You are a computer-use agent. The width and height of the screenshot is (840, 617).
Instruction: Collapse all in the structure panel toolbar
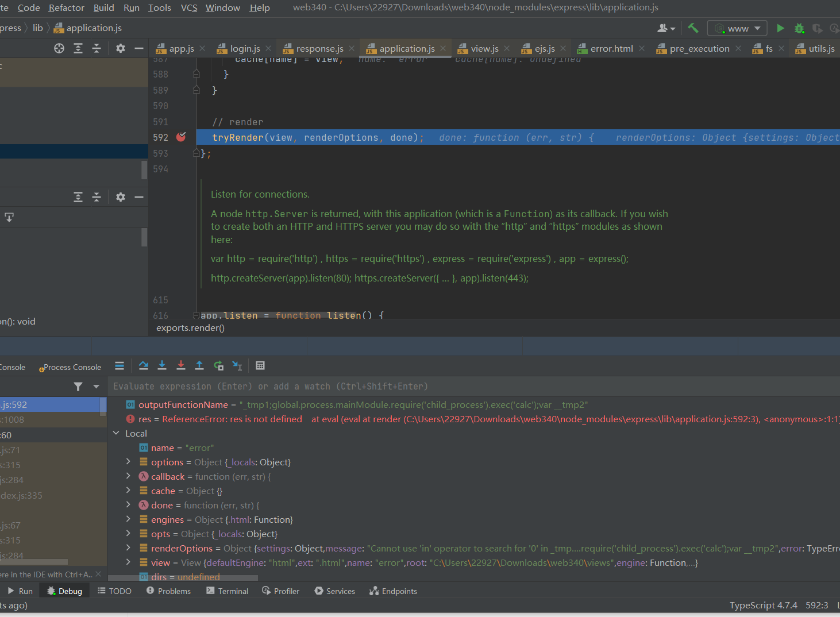click(97, 197)
